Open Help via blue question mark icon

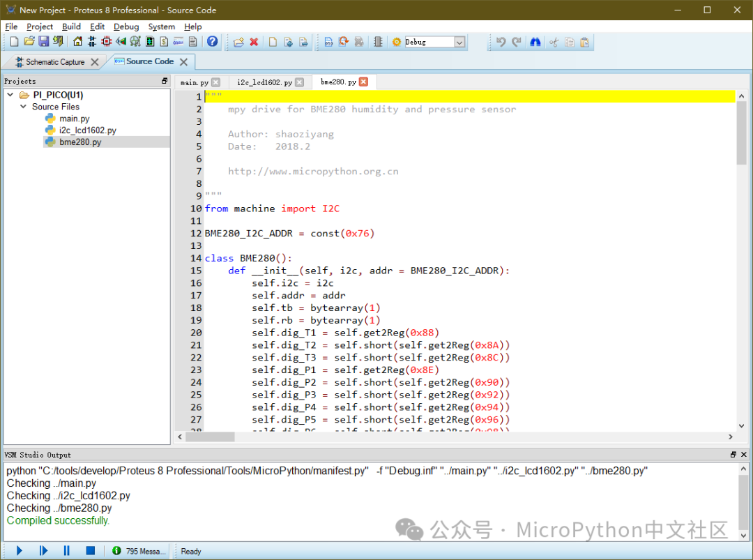pyautogui.click(x=212, y=42)
